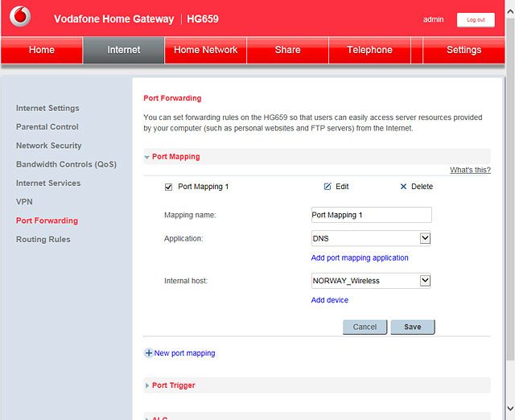The image size is (515, 420).
Task: Click the scrollbar down arrow
Action: tap(510, 409)
